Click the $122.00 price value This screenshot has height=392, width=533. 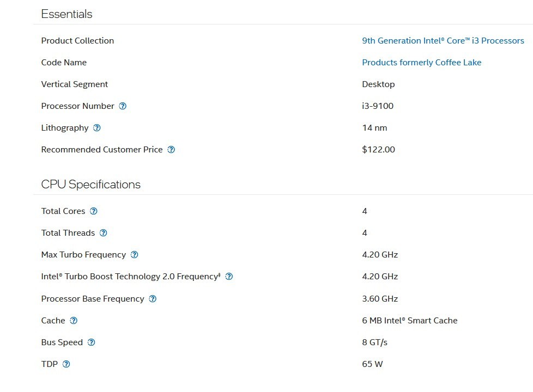tap(378, 150)
